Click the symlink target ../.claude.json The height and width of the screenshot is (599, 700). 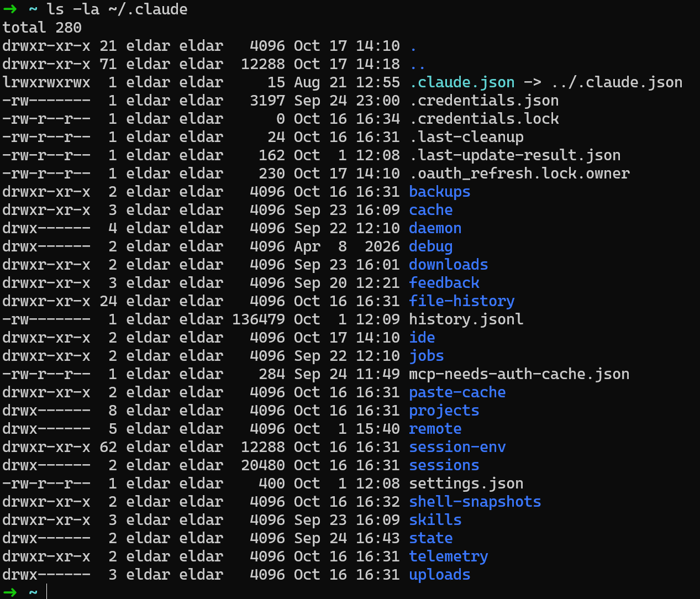coord(617,82)
